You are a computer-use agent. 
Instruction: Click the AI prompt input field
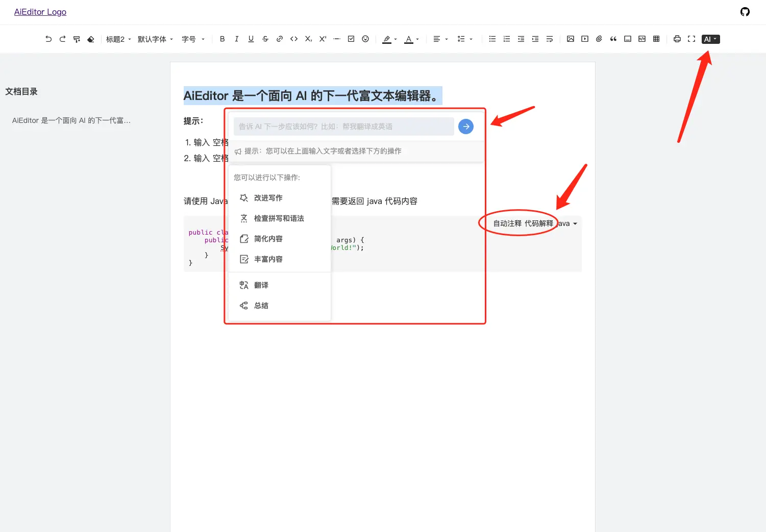(343, 126)
